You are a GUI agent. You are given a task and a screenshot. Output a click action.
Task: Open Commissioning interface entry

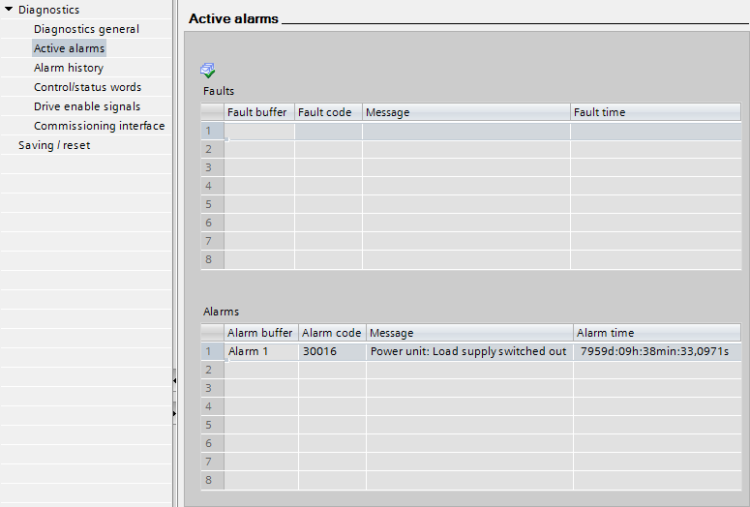[99, 126]
